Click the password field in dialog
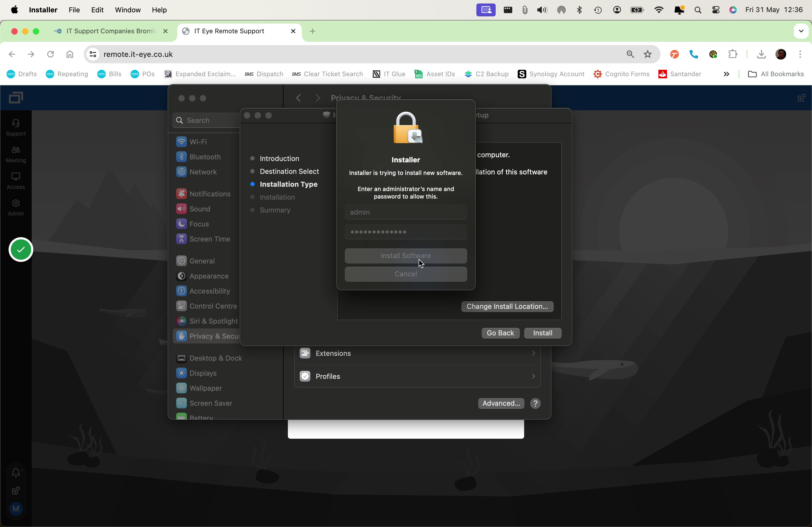This screenshot has height=527, width=812. point(406,232)
